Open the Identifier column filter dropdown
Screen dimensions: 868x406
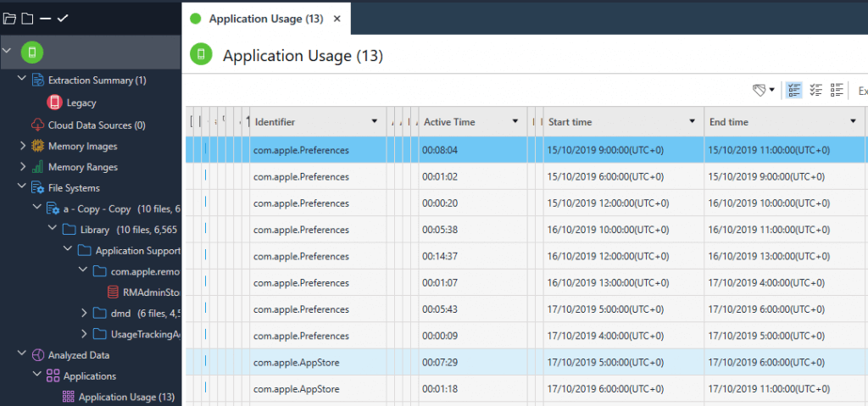click(374, 121)
